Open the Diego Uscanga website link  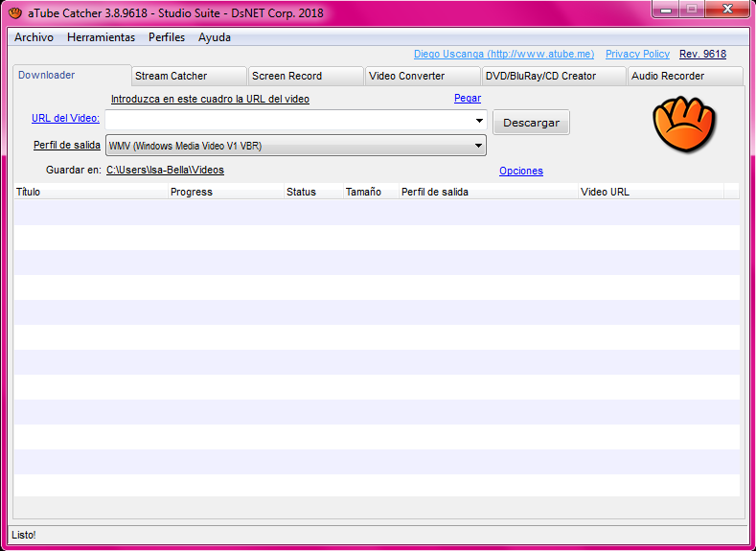(x=504, y=54)
